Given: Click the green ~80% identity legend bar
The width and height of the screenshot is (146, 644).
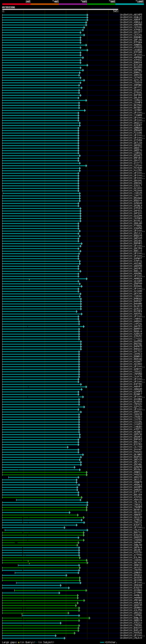Looking at the screenshot, I should pyautogui.click(x=101, y=4).
